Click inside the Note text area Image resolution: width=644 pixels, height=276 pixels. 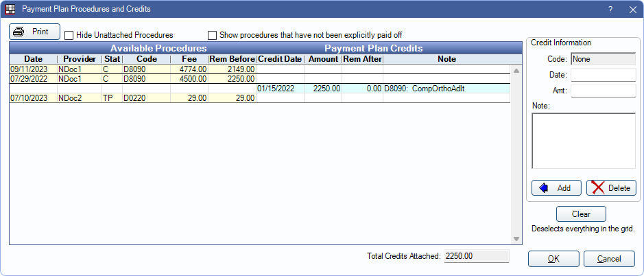(583, 141)
